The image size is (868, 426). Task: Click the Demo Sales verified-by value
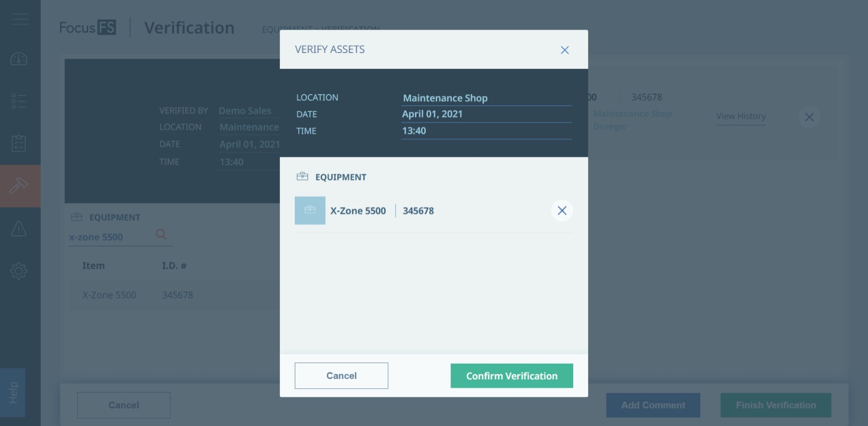tap(245, 111)
